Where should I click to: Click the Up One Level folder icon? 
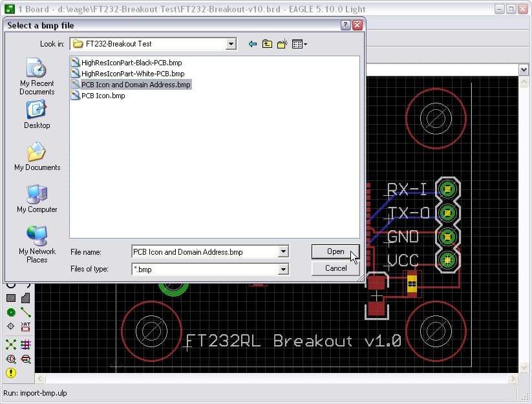(267, 44)
